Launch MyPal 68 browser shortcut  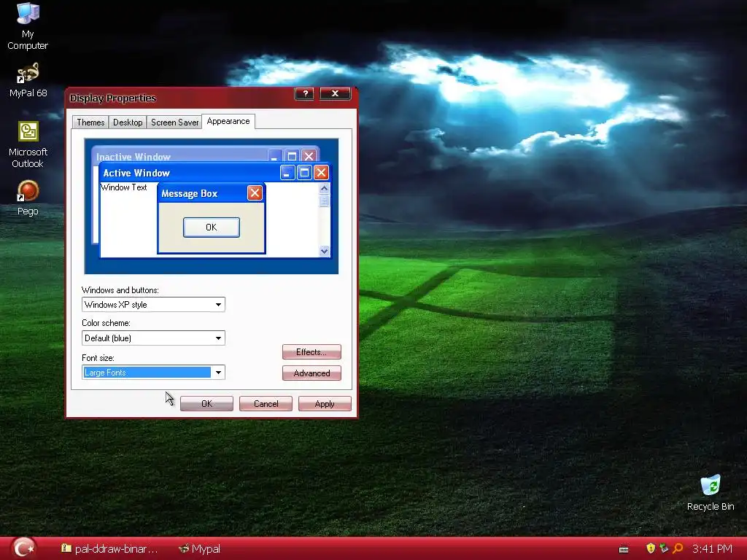coord(28,80)
